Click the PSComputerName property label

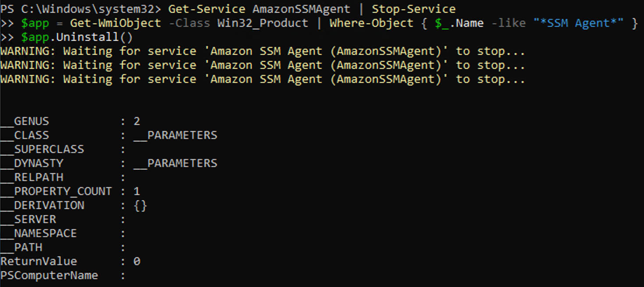[x=49, y=275]
